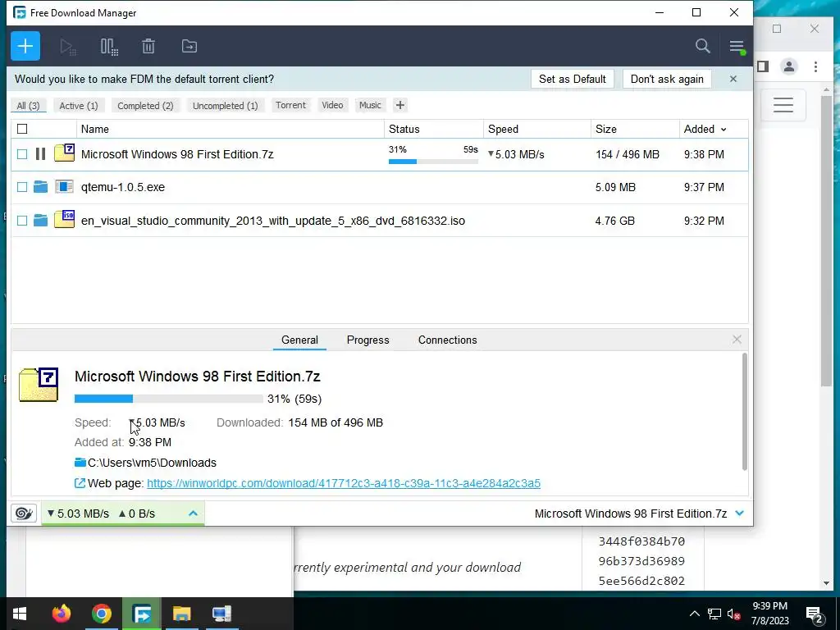This screenshot has width=840, height=630.
Task: Expand the speed limit chevron in status bar
Action: tap(194, 514)
